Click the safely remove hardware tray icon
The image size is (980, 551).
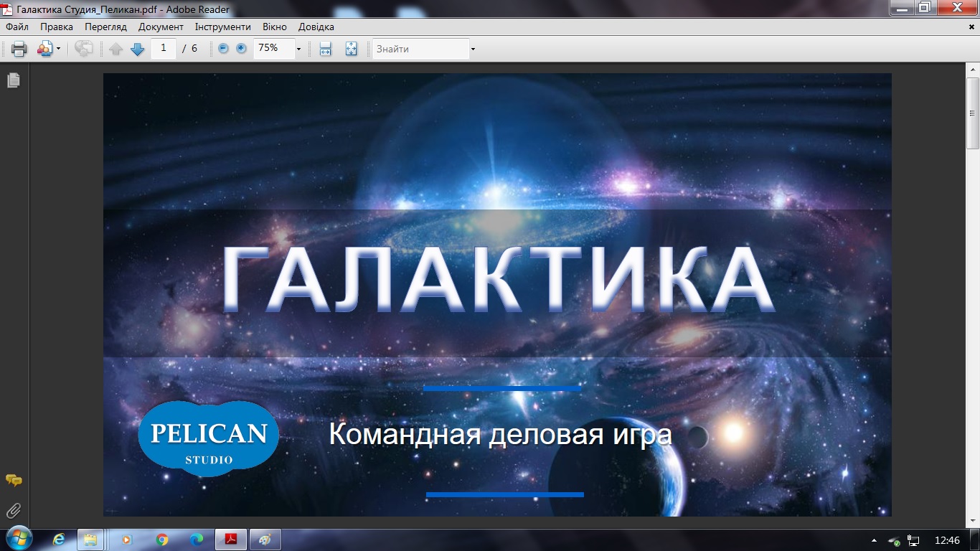point(894,540)
